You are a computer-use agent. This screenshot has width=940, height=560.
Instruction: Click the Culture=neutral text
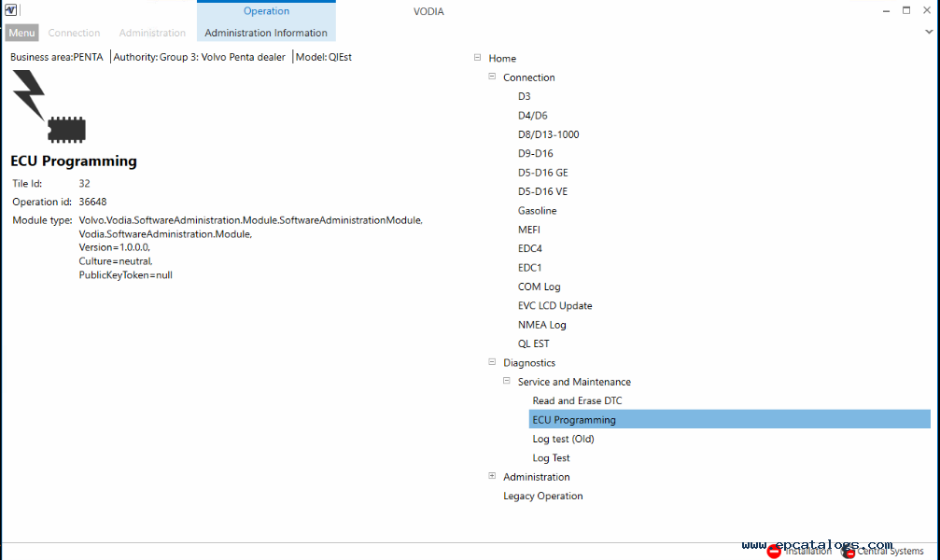[116, 260]
